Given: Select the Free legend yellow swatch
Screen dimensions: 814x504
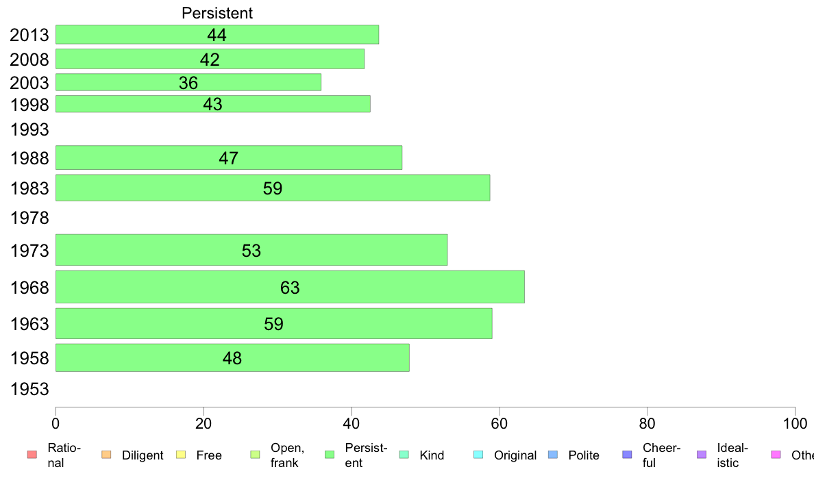Looking at the screenshot, I should point(181,455).
